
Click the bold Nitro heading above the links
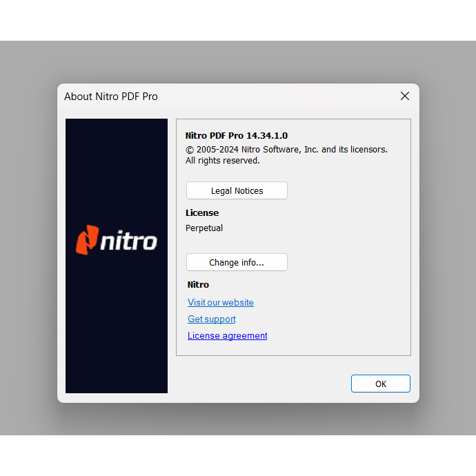point(198,285)
